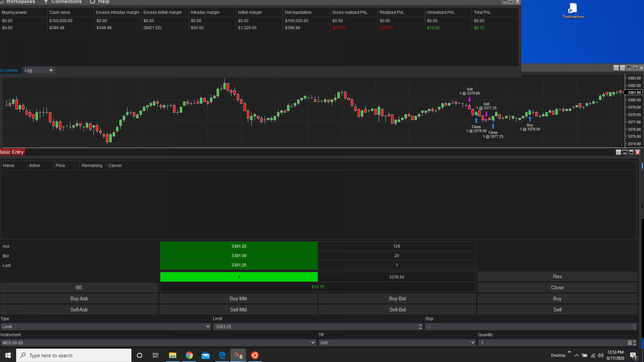Click Close position button under Rev

557,287
